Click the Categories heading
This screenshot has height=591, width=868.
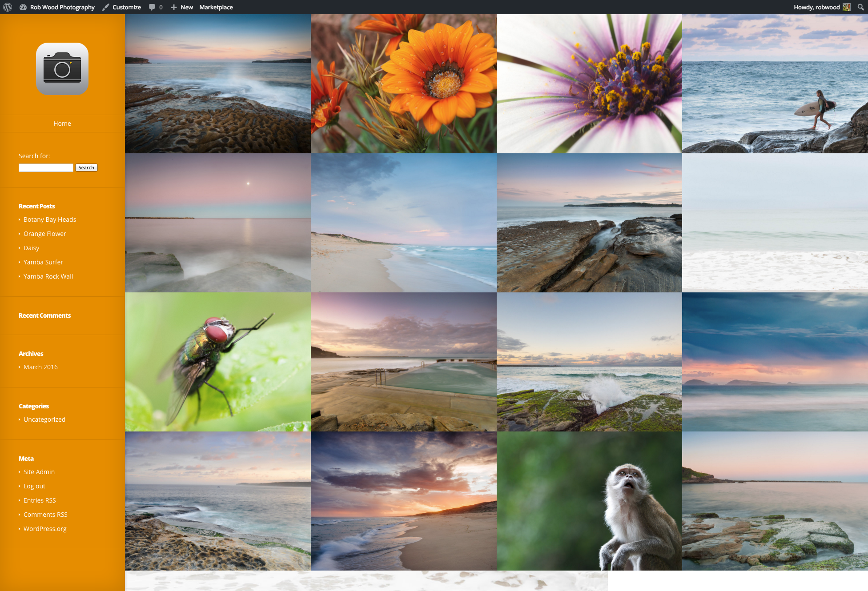pyautogui.click(x=34, y=406)
